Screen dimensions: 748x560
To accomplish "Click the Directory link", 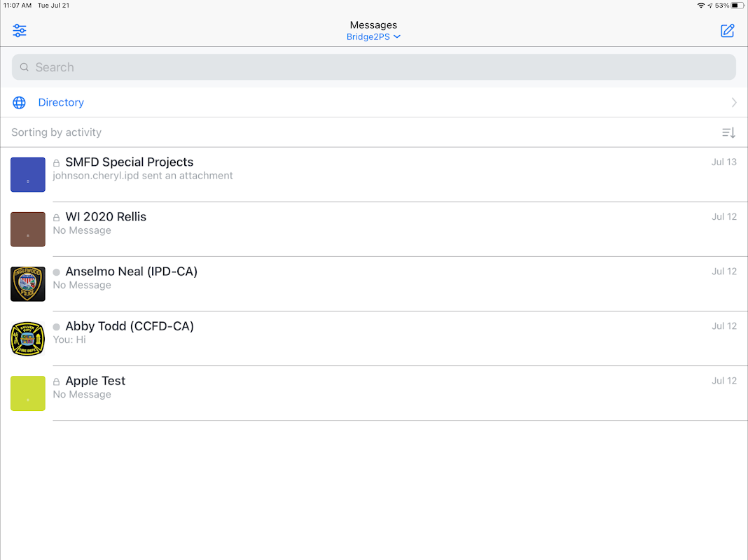I will point(61,103).
